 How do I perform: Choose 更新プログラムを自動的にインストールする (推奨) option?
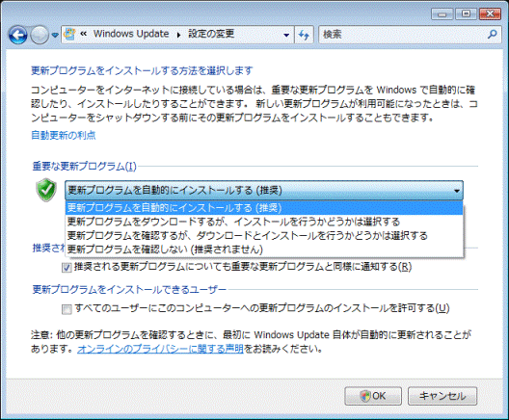(264, 208)
